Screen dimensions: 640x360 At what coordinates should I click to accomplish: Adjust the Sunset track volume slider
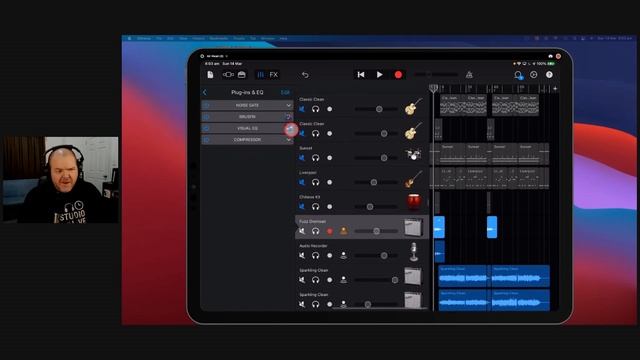[376, 158]
